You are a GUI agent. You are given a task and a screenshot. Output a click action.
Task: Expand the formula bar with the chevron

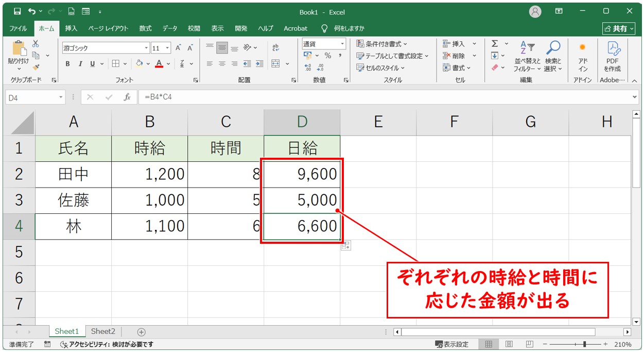tap(635, 97)
